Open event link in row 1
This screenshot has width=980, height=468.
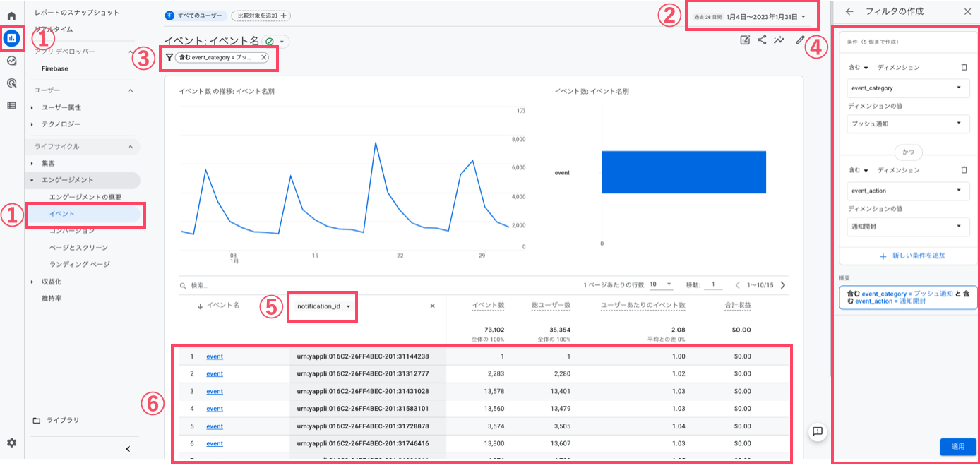coord(215,357)
